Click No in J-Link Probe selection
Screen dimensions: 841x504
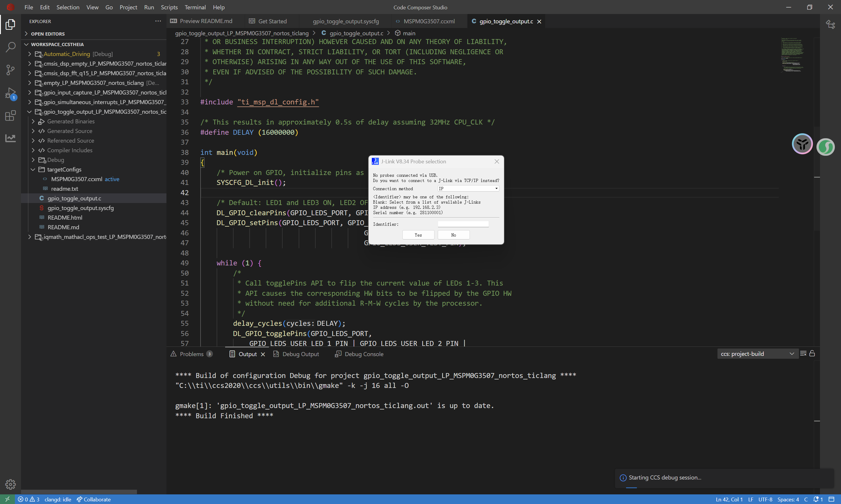point(453,235)
